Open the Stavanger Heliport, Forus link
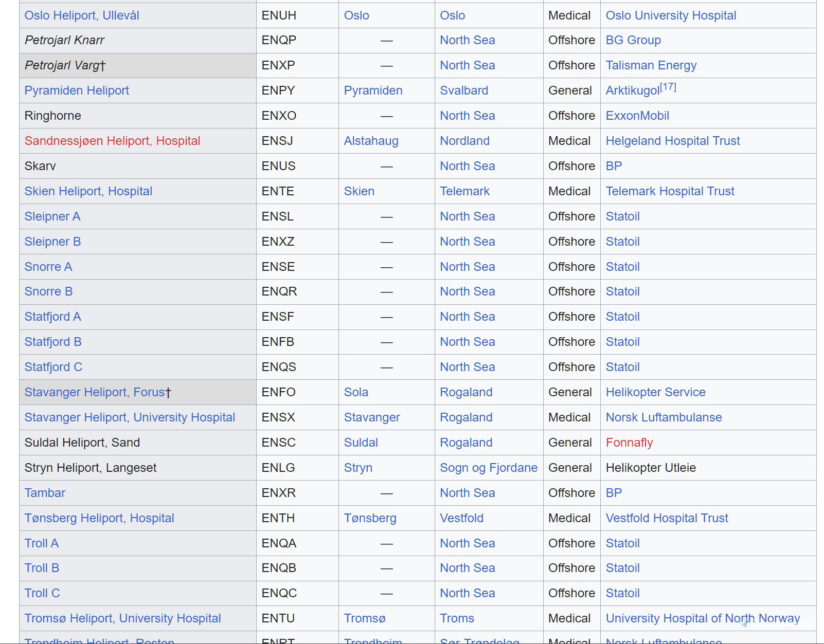 (95, 392)
